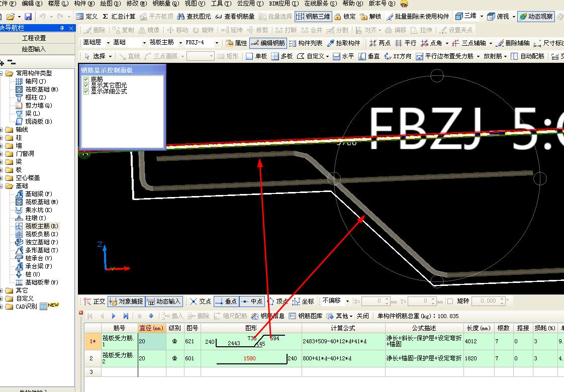Click the 定义 (Define) toolbar icon
Image resolution: width=564 pixels, height=392 pixels.
click(x=86, y=17)
